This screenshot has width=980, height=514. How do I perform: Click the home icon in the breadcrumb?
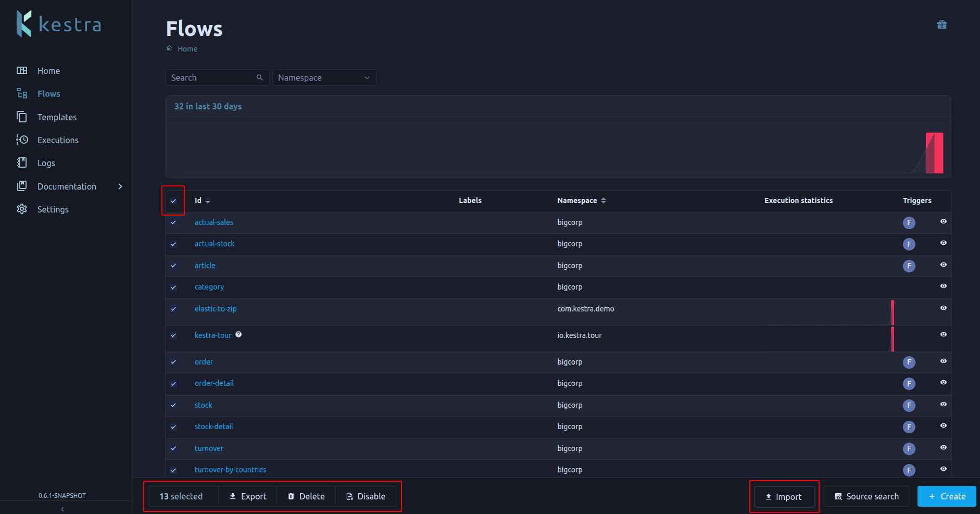(x=169, y=48)
